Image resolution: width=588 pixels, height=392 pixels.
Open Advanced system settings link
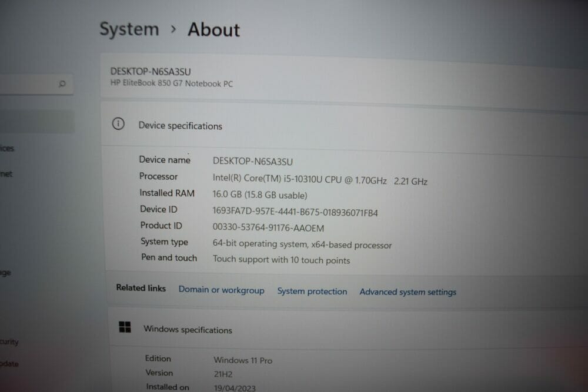[408, 292]
